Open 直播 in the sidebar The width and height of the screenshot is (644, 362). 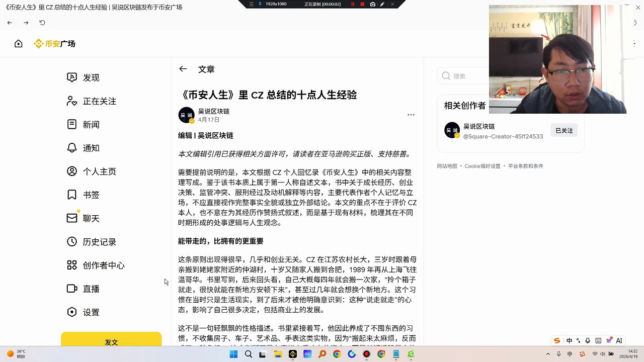click(x=84, y=289)
